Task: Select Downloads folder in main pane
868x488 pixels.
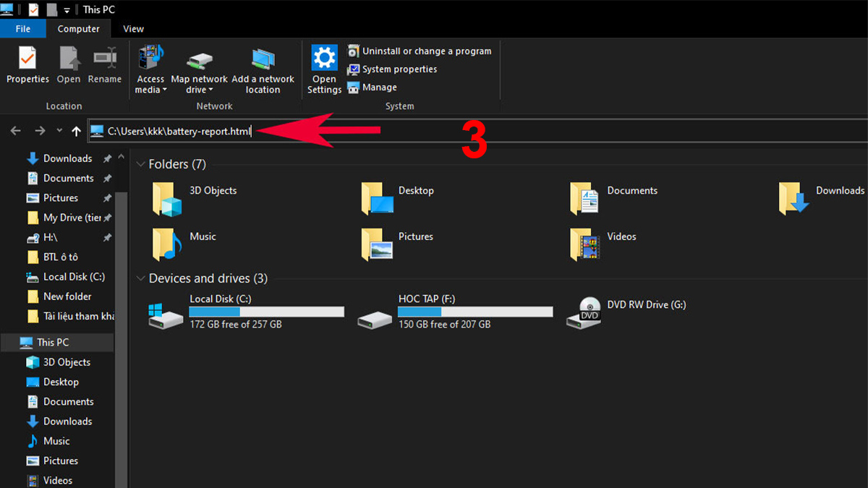Action: click(x=822, y=198)
